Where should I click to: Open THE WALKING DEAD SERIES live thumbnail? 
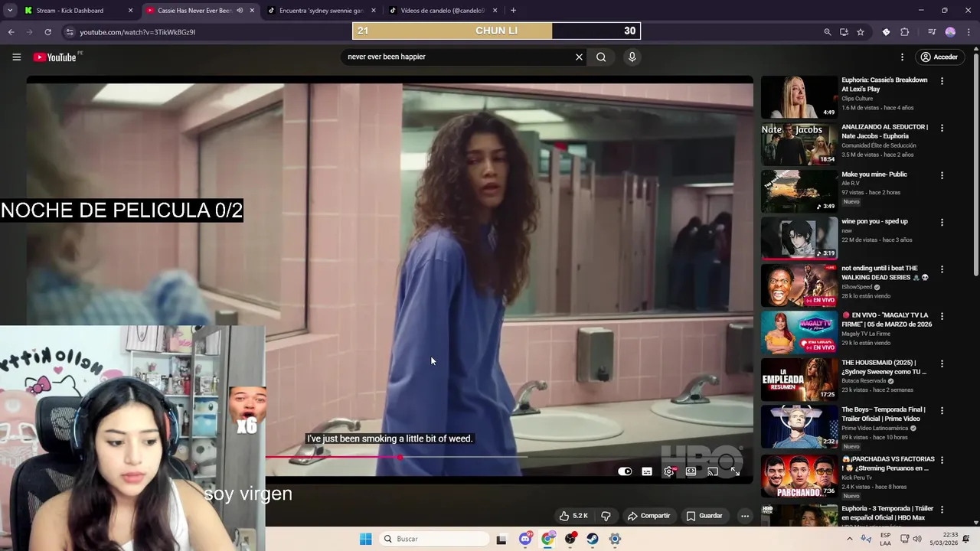(x=799, y=285)
